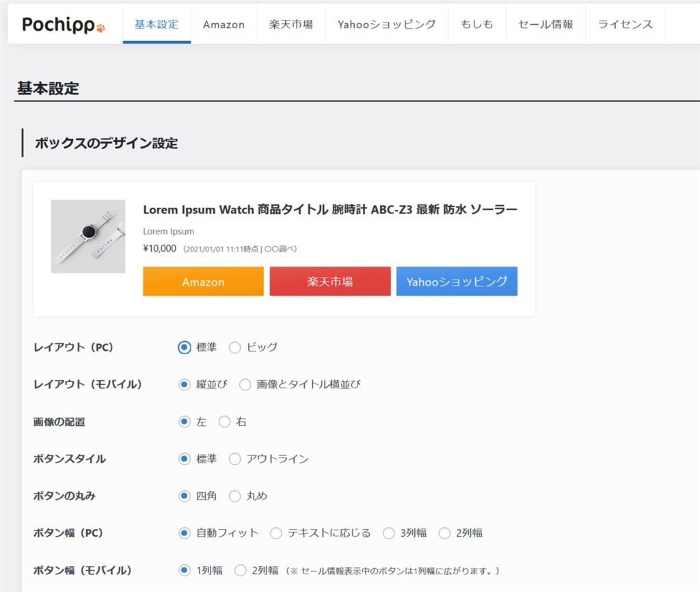Viewport: 700px width, 592px height.
Task: Choose 3列幅 for ボタン幅 (PC)
Action: pyautogui.click(x=388, y=533)
